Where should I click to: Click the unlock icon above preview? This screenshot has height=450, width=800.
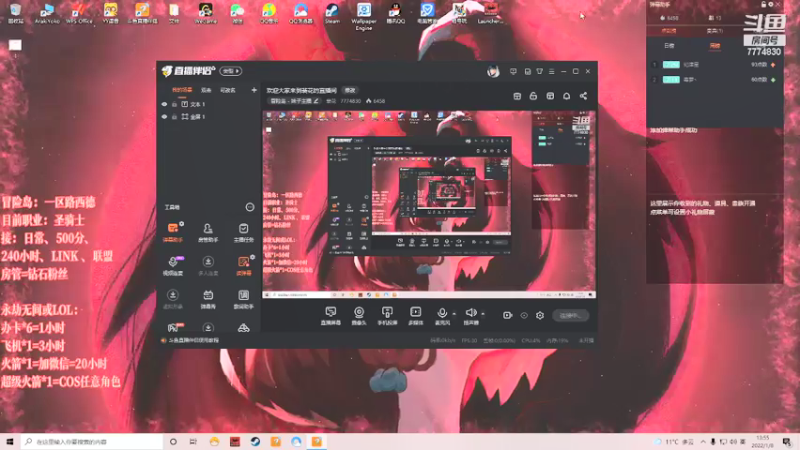(x=533, y=96)
